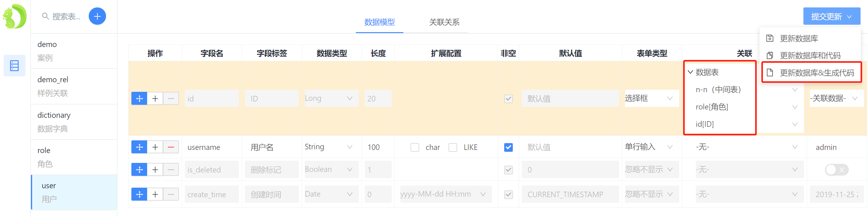Open the -关联数据- dropdown

(x=836, y=98)
